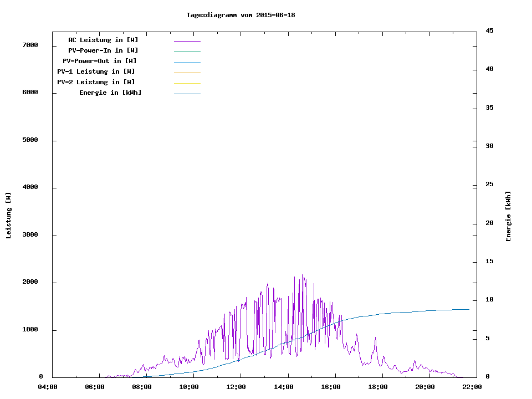The height and width of the screenshot is (399, 532).
Task: Click the 7000 tick label on the power axis
Action: pyautogui.click(x=30, y=45)
